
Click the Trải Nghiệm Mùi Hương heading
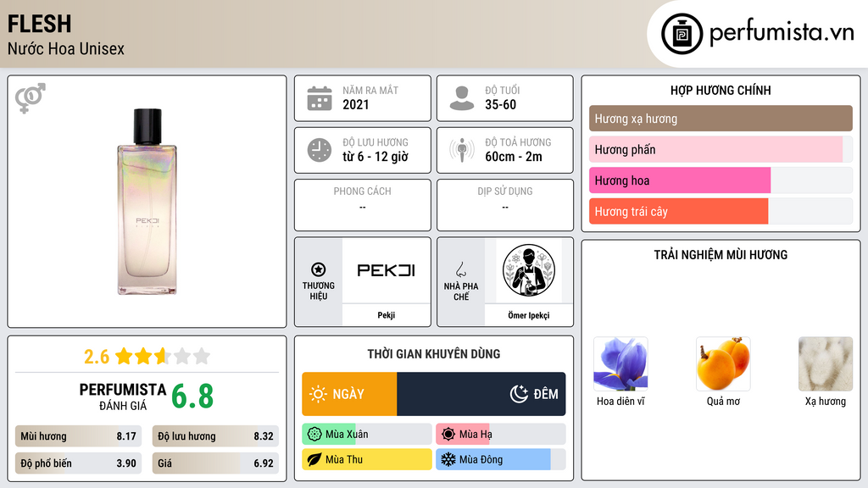(721, 254)
